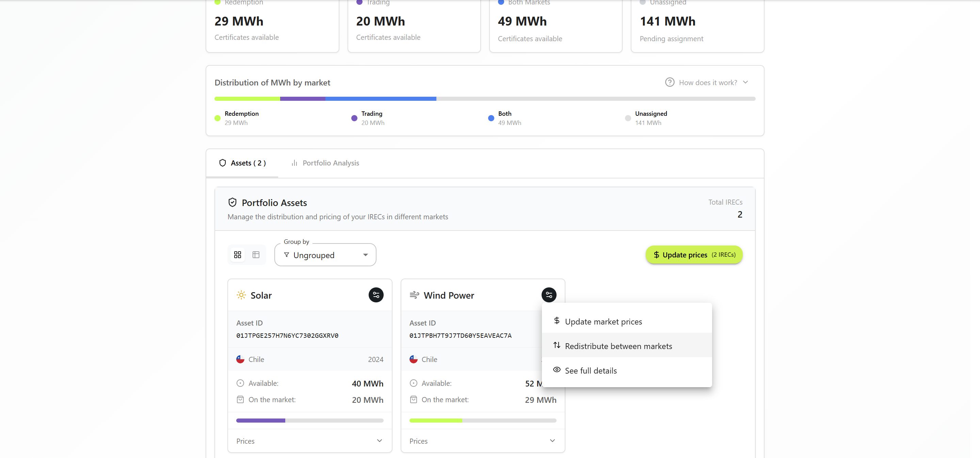Click the help question mark icon
This screenshot has width=980, height=458.
pyautogui.click(x=670, y=82)
